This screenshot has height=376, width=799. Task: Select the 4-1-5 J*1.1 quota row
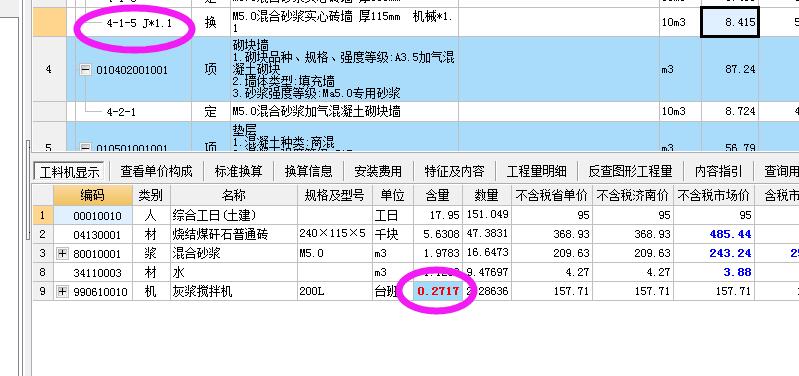[x=139, y=23]
